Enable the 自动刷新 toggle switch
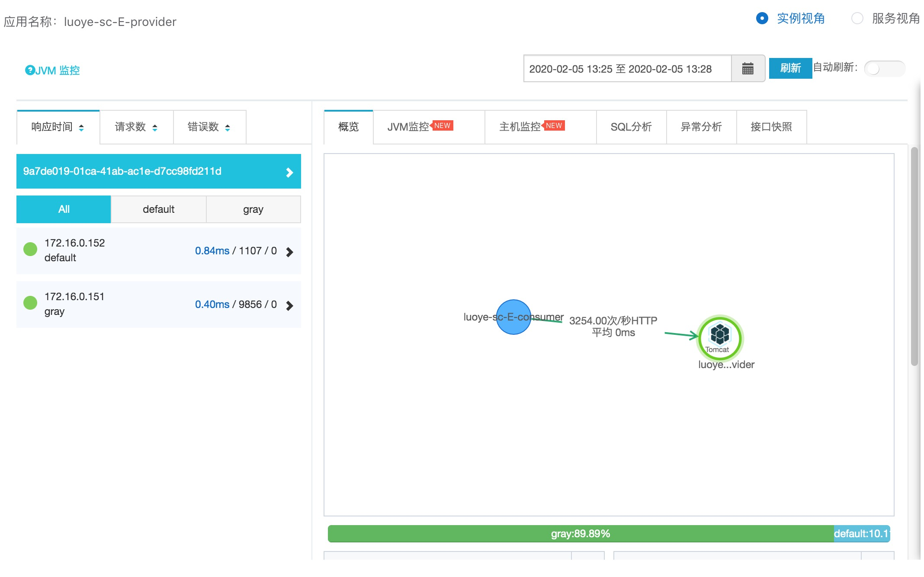This screenshot has width=924, height=577. 884,68
